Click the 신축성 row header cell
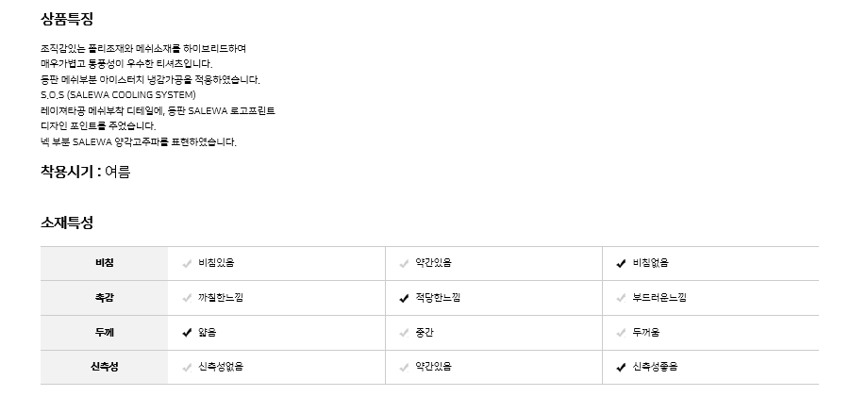Image resolution: width=868 pixels, height=396 pixels. tap(104, 367)
